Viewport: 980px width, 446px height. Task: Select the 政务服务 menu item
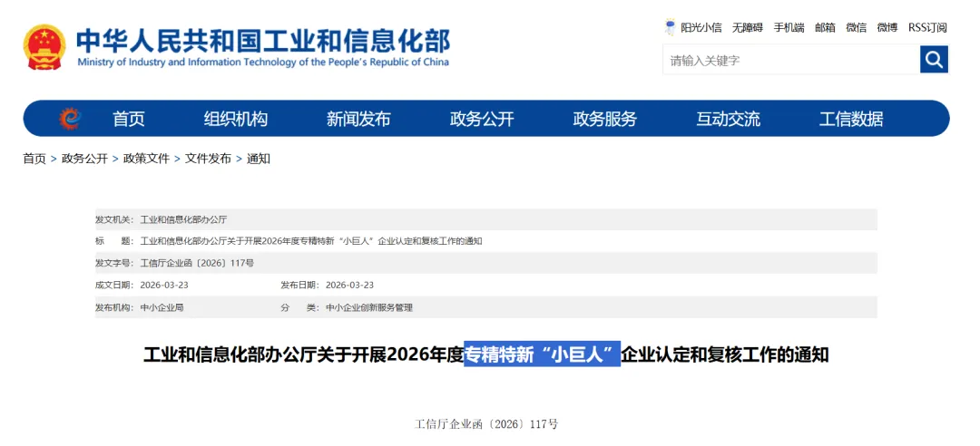[x=605, y=119]
